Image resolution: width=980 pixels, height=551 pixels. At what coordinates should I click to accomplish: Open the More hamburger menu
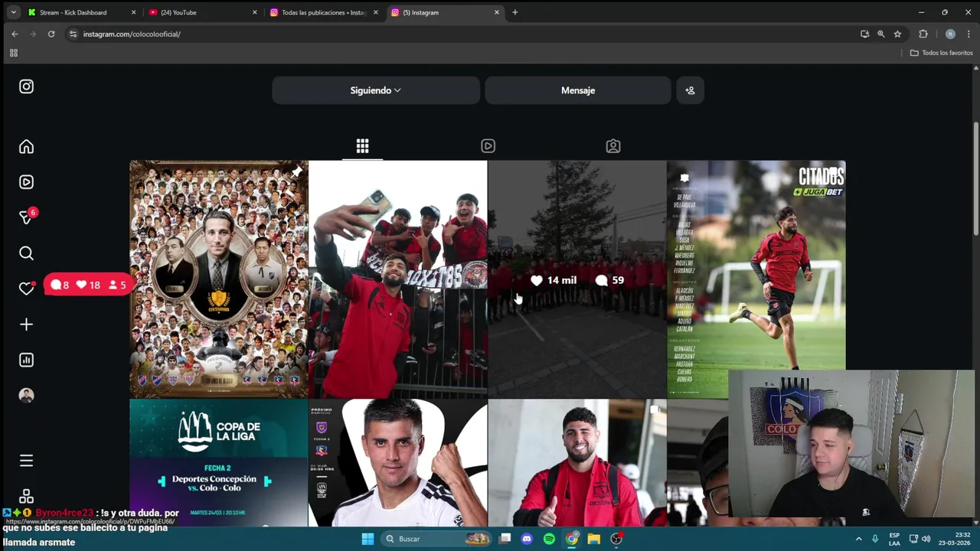(26, 461)
